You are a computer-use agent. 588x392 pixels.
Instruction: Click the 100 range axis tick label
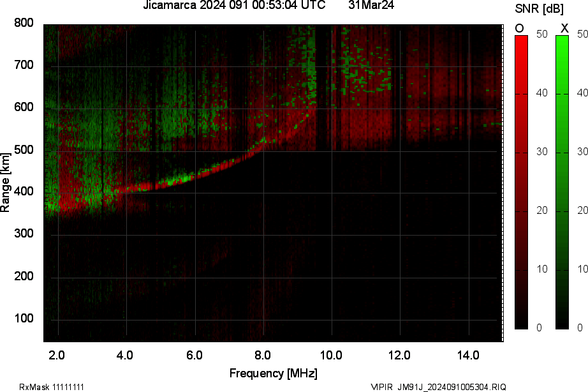(x=24, y=319)
